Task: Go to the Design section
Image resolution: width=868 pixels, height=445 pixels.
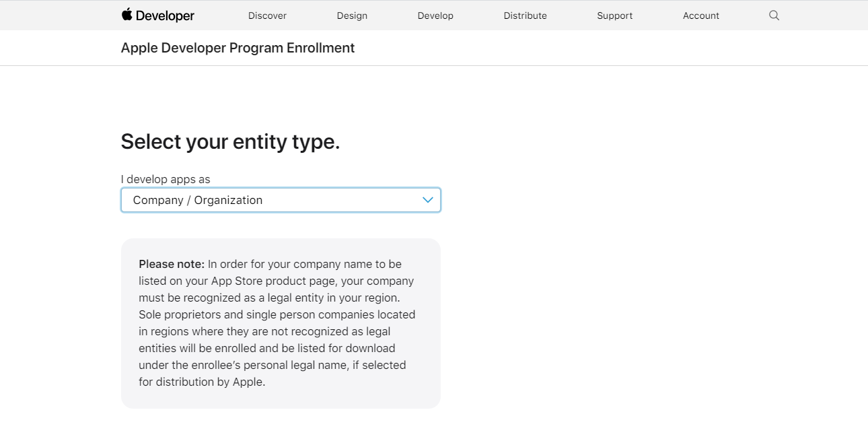Action: coord(352,15)
